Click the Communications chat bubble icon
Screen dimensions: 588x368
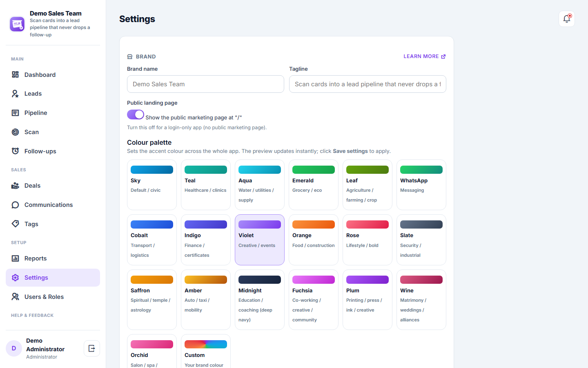15,205
